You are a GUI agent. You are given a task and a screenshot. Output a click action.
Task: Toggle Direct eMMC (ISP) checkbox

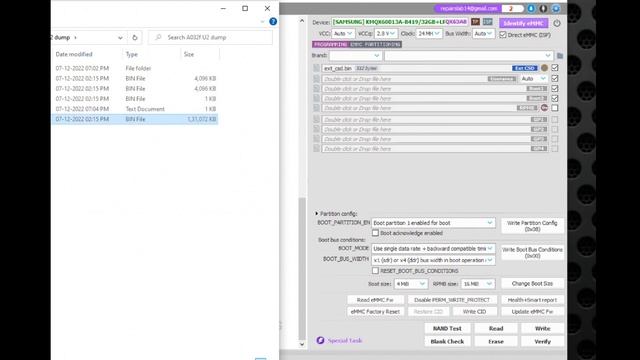click(x=503, y=35)
